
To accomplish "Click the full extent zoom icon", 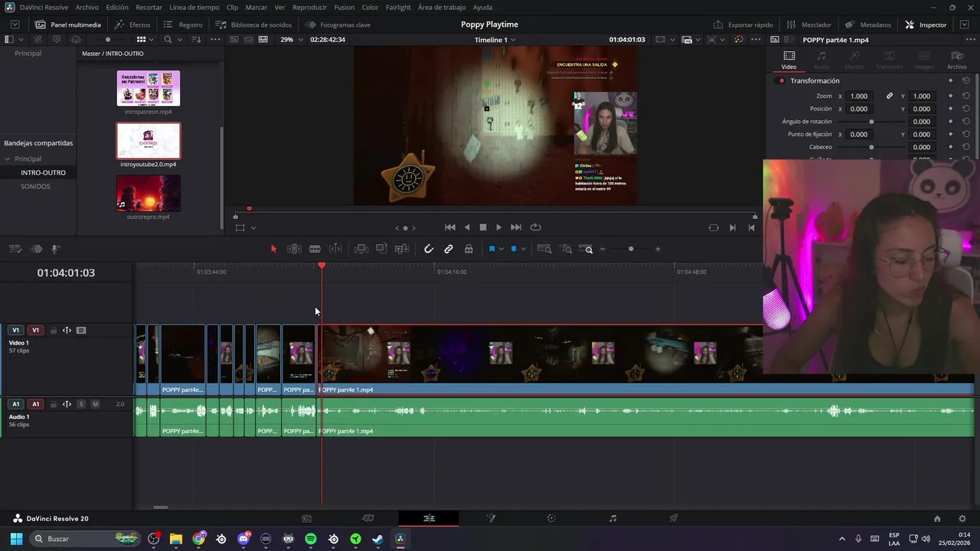I will pyautogui.click(x=544, y=249).
